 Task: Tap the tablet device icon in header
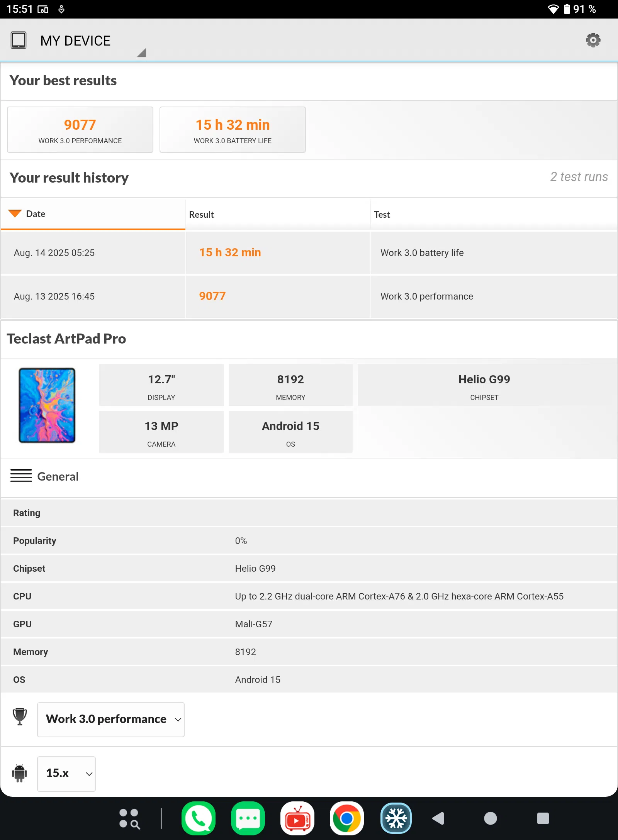[x=19, y=40]
